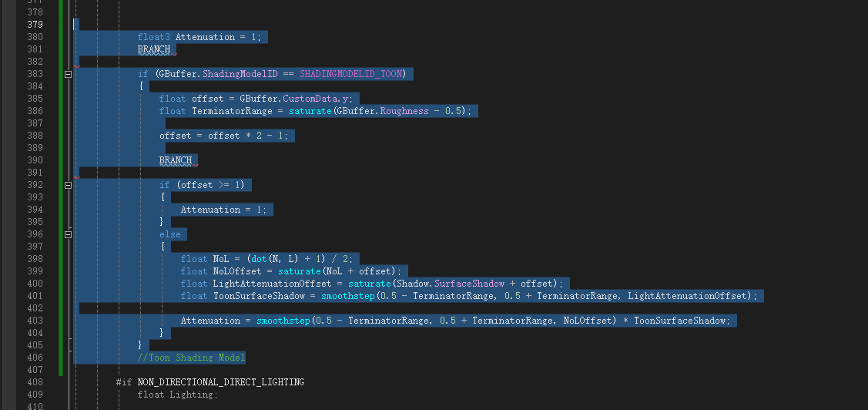Click the first BRANCH keyword on line 381

(154, 49)
